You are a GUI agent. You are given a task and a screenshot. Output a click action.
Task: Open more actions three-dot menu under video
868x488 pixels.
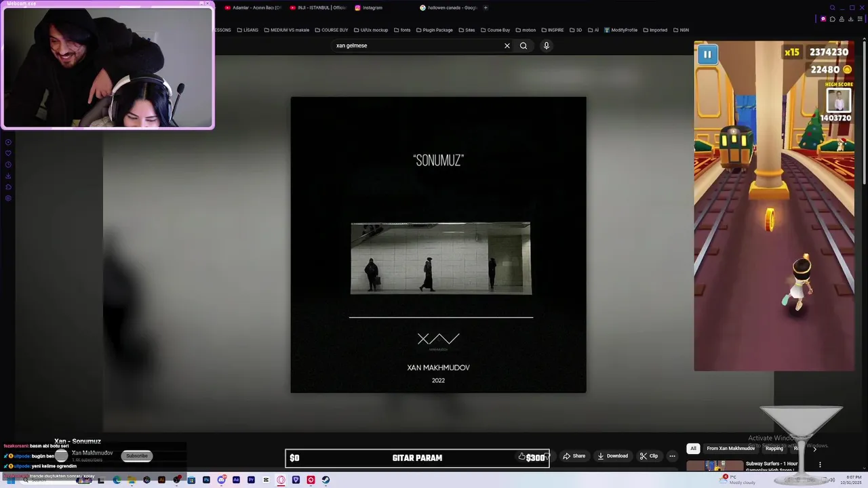[x=672, y=456]
